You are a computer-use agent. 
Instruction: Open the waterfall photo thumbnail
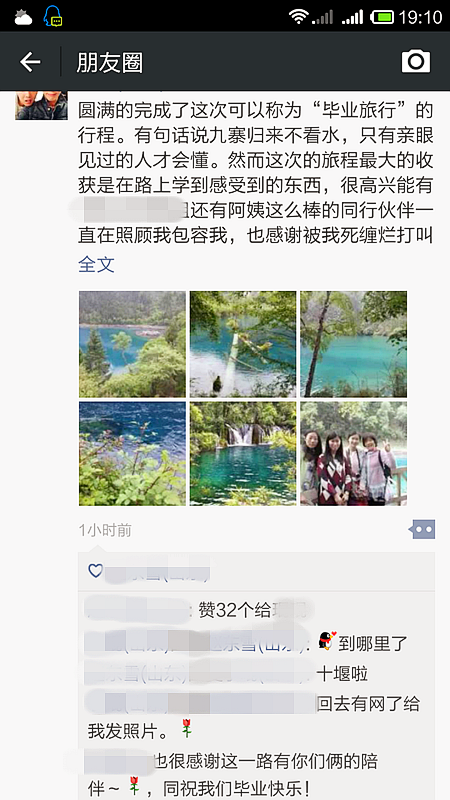click(243, 454)
